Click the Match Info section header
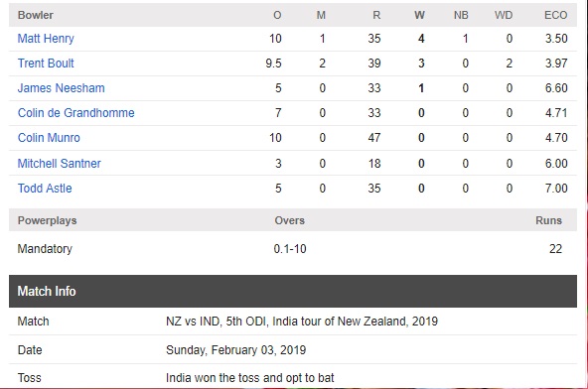This screenshot has width=588, height=389. pos(293,291)
